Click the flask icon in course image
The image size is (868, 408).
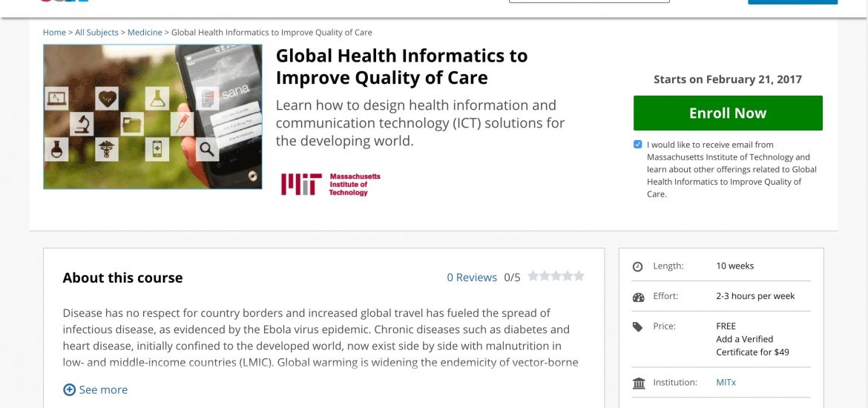point(157,99)
